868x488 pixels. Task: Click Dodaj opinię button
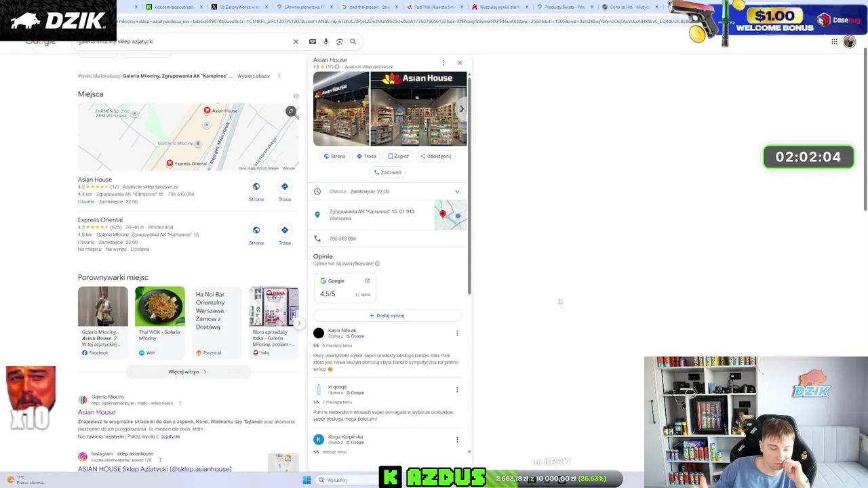click(x=387, y=315)
